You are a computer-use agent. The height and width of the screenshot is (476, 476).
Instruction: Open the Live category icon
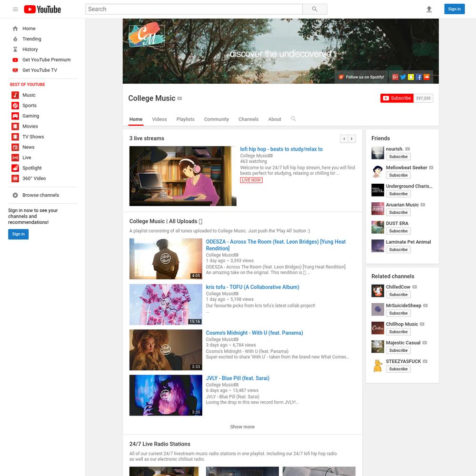pyautogui.click(x=15, y=158)
